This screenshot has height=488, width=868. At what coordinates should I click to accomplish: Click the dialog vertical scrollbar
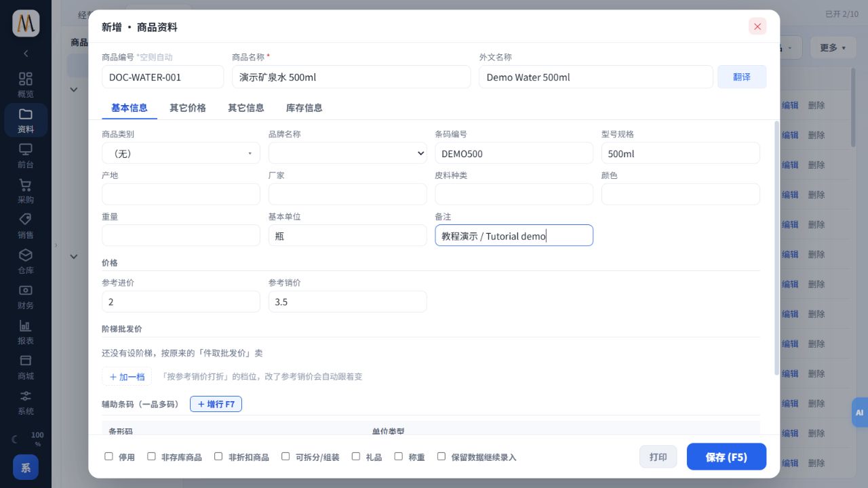tap(777, 248)
